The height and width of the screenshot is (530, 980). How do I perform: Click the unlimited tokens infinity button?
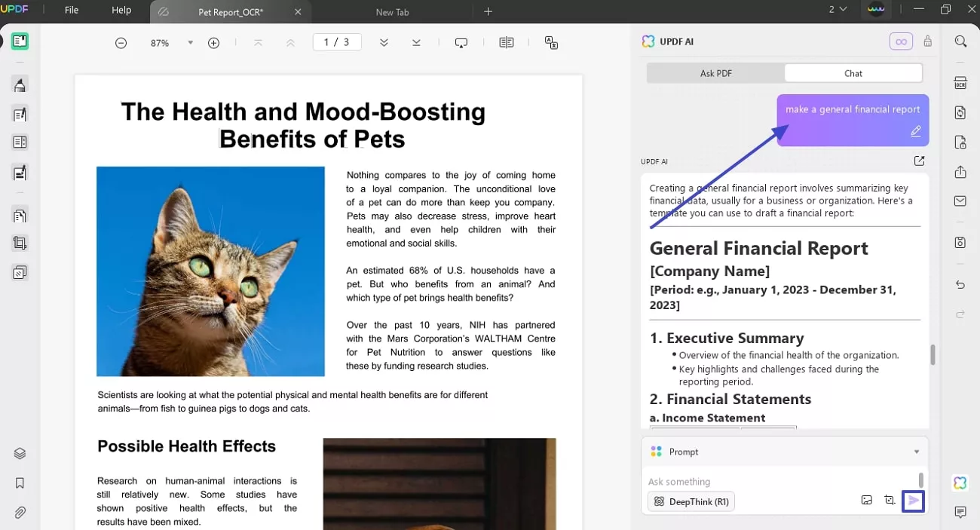click(x=901, y=41)
